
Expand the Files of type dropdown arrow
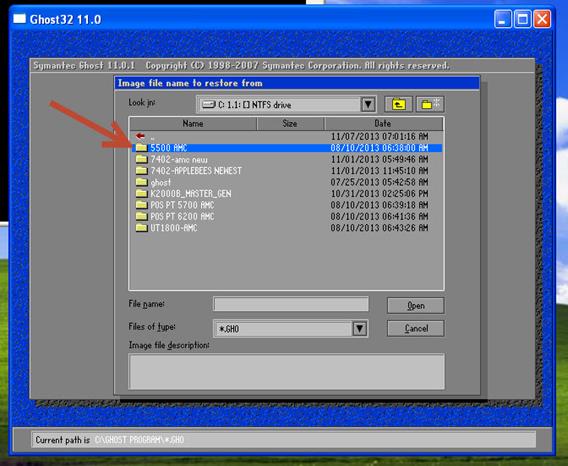coord(360,329)
